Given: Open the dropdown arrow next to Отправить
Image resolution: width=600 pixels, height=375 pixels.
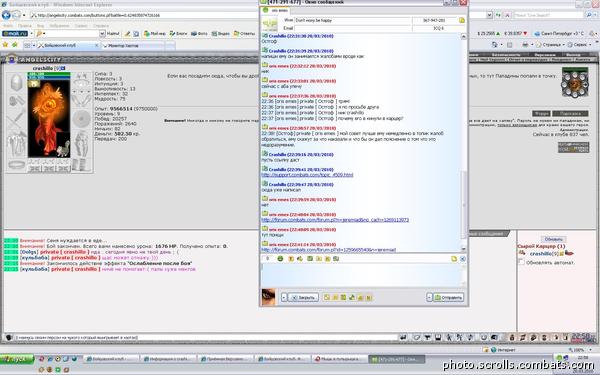Looking at the screenshot, I should (x=429, y=297).
